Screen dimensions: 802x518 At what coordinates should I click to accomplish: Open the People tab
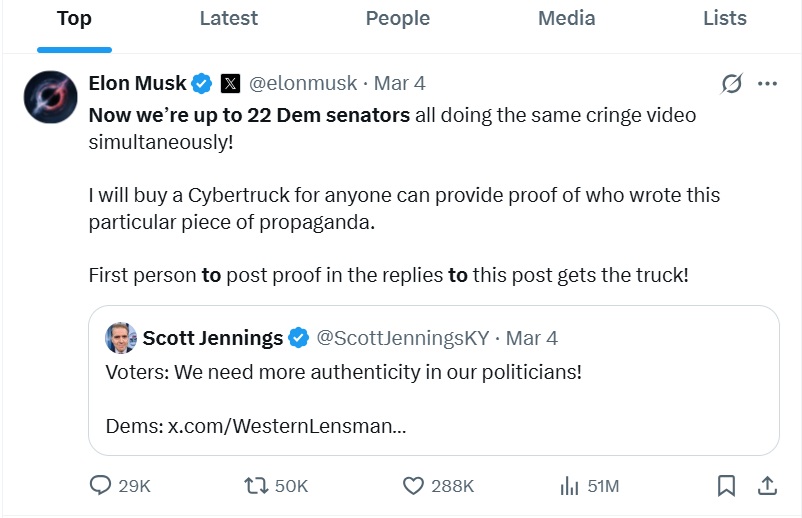tap(397, 18)
